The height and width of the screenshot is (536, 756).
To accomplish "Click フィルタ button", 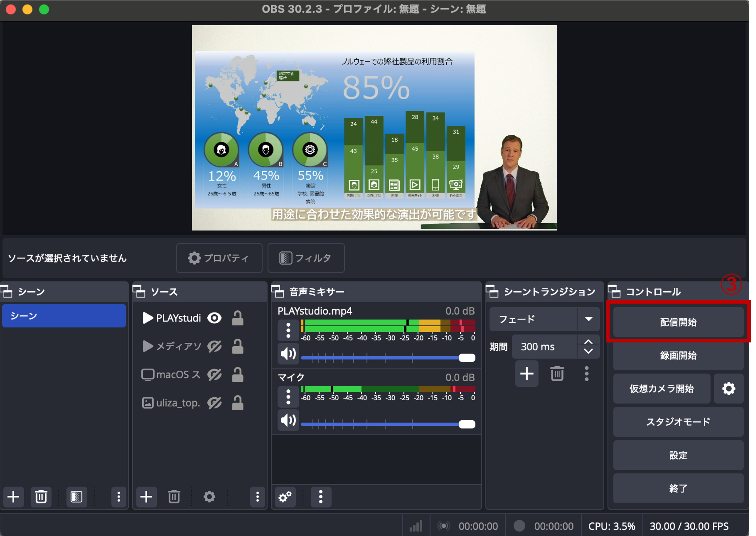I will pos(306,258).
